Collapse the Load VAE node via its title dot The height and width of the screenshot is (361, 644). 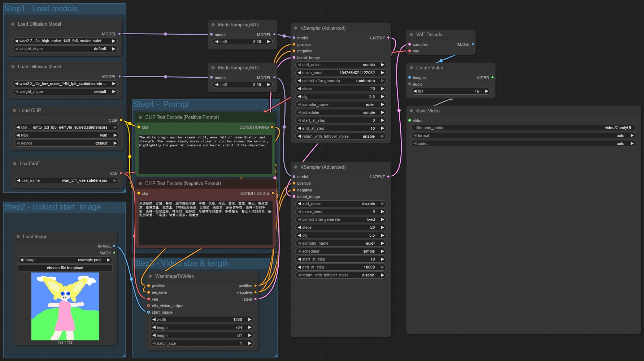point(15,164)
